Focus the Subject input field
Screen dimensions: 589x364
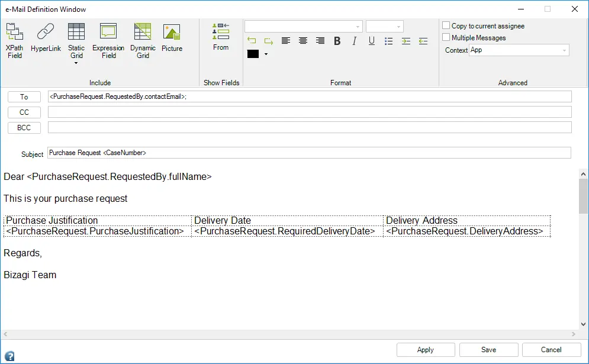point(309,153)
